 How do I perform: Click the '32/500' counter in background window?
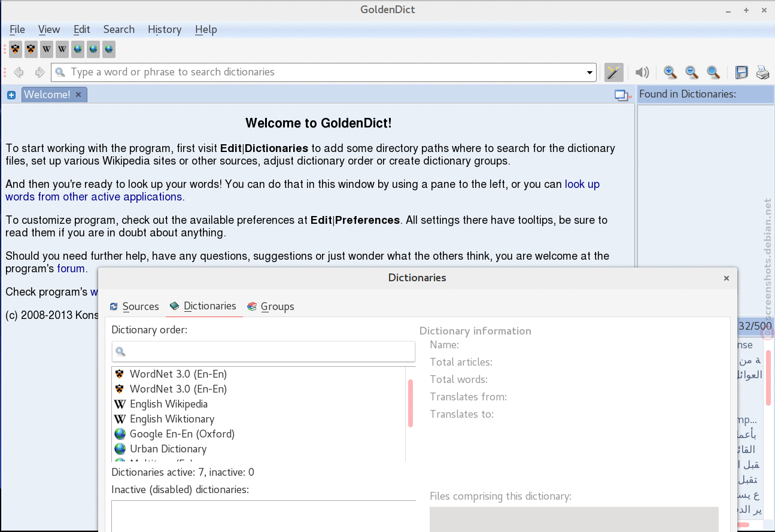tap(755, 326)
